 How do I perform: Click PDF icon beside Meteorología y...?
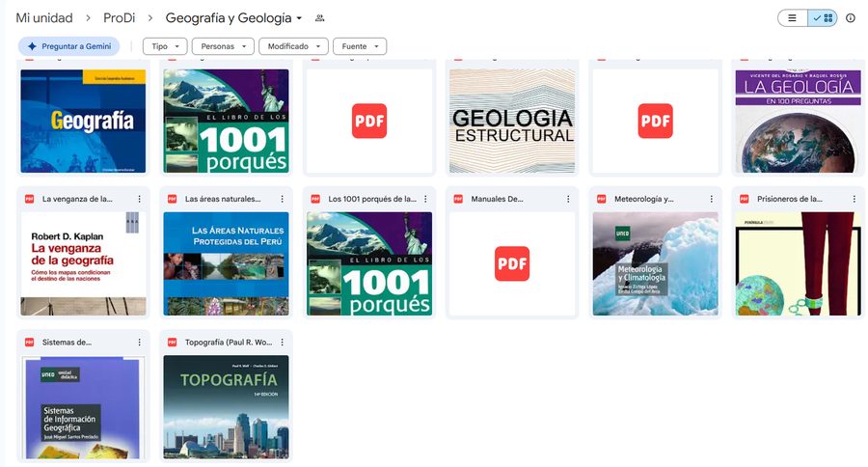(x=602, y=199)
